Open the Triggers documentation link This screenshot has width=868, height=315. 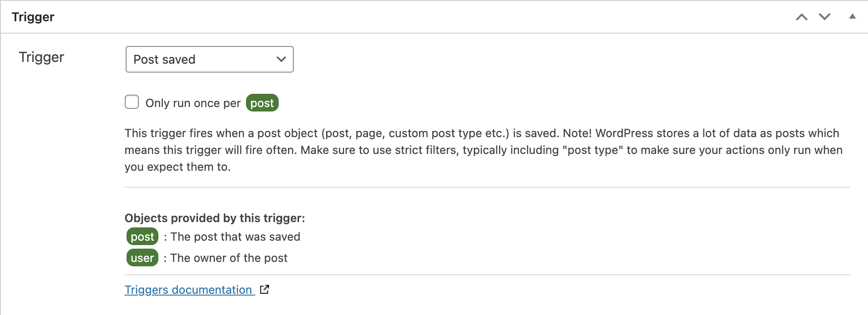(188, 290)
